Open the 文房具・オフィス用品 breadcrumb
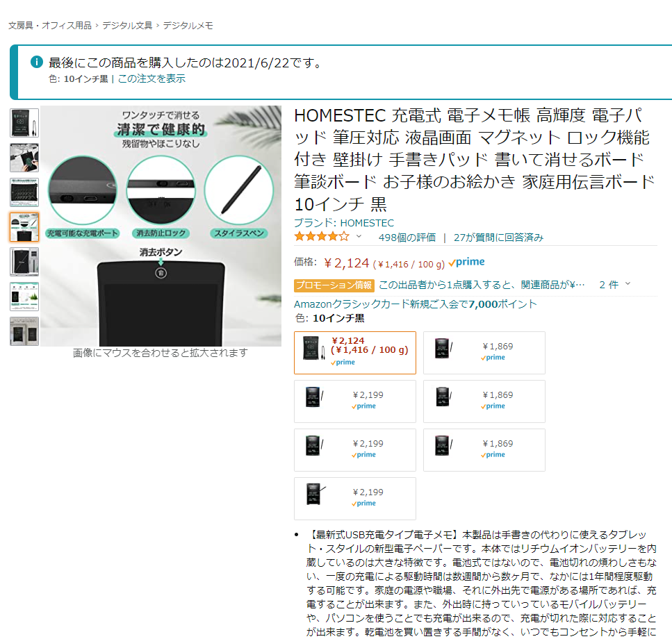Screen dimensions: 672x639 50,26
